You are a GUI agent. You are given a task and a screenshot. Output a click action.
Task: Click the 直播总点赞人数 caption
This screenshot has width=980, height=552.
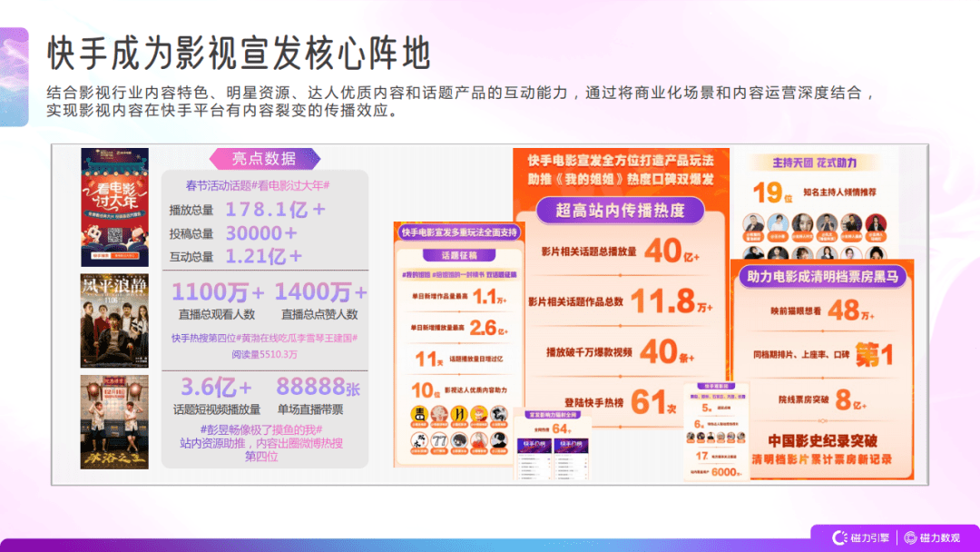click(319, 314)
